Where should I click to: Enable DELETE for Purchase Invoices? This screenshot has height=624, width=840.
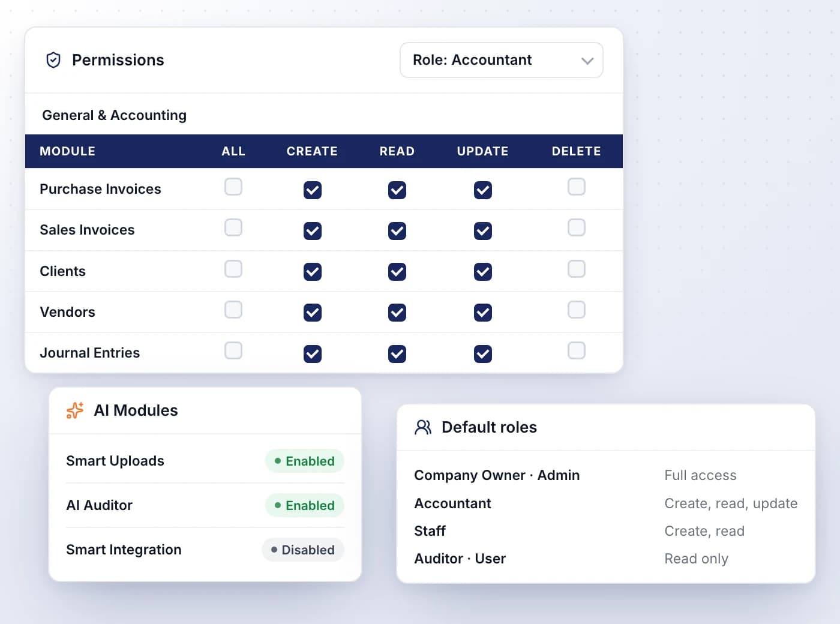tap(577, 187)
